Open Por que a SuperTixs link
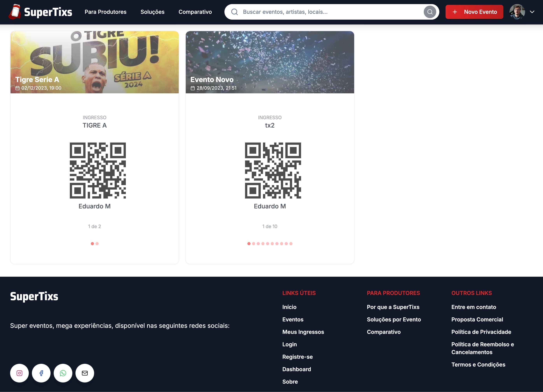Viewport: 543px width, 392px height. point(393,307)
